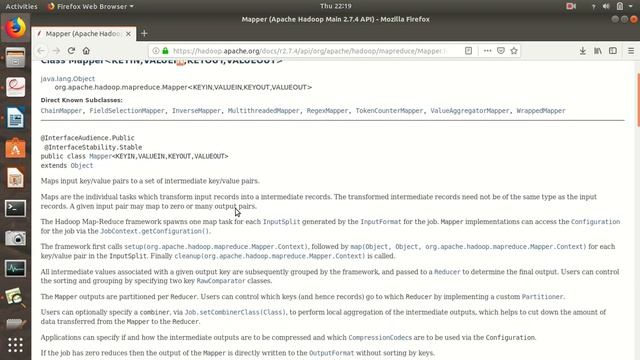Open the FieldSelectionMapper subclass link
Viewport: 640px width, 360px height.
click(127, 111)
